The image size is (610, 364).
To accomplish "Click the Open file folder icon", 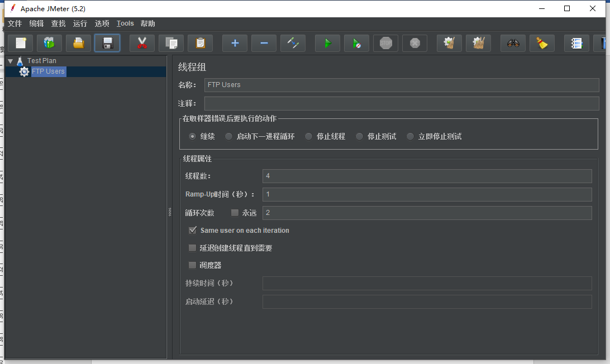I will (x=79, y=43).
